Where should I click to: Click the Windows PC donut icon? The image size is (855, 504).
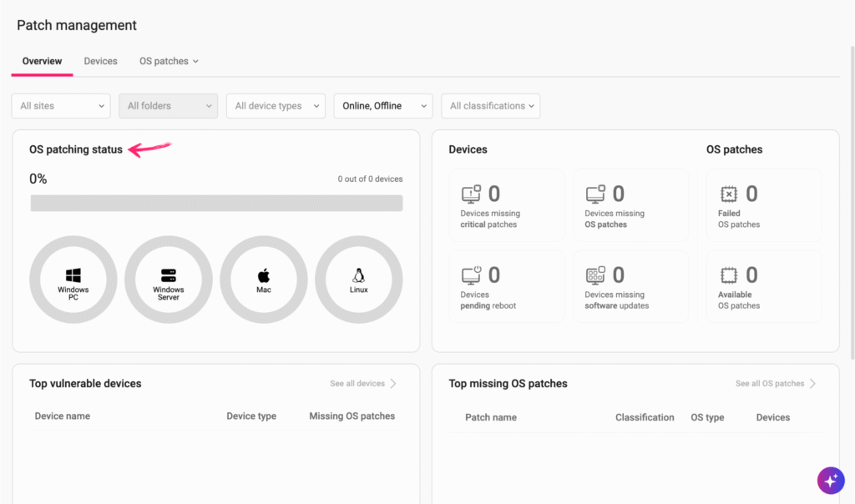pyautogui.click(x=73, y=279)
